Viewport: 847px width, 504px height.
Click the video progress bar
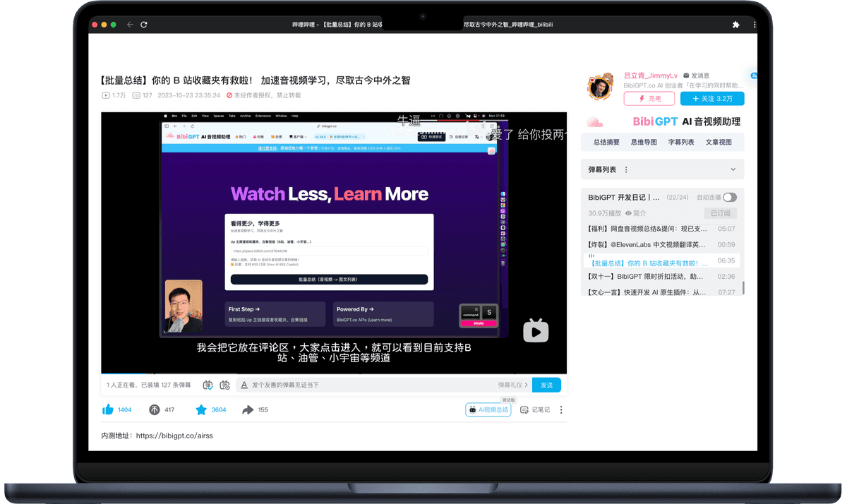(334, 373)
